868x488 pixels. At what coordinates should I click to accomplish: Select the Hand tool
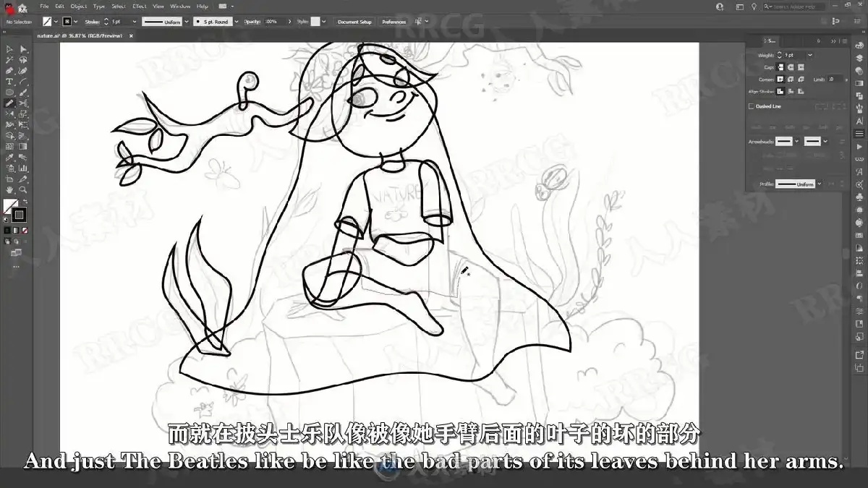click(x=9, y=190)
